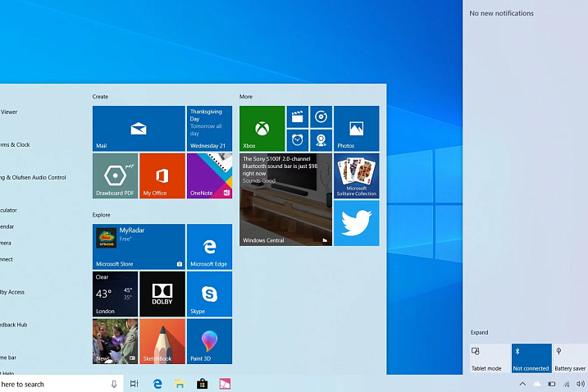Open the My Office tile
This screenshot has width=588, height=392.
pyautogui.click(x=162, y=175)
